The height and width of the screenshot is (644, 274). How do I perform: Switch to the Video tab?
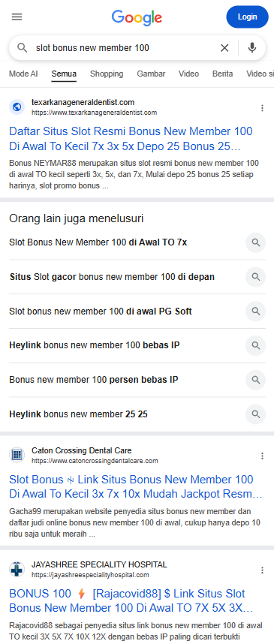click(x=188, y=74)
